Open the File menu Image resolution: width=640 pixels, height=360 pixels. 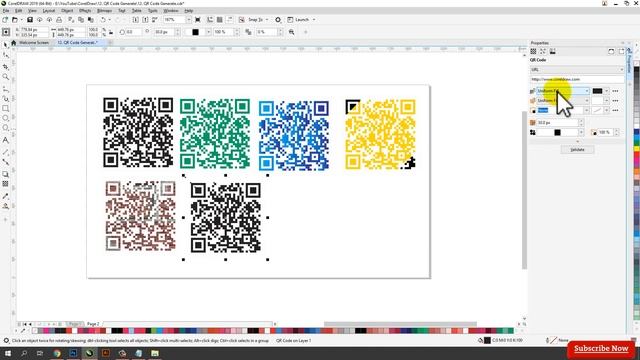point(6,11)
